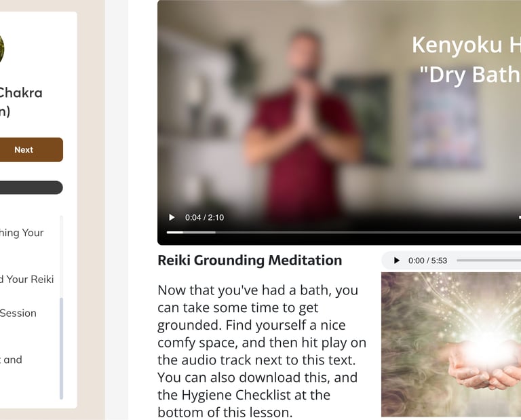Open the 'Session' lesson in the sidebar
This screenshot has width=521, height=420.
(18, 313)
